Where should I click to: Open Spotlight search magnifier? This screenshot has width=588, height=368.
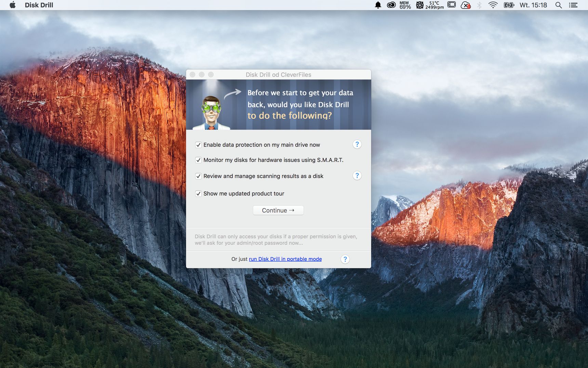[x=559, y=5]
